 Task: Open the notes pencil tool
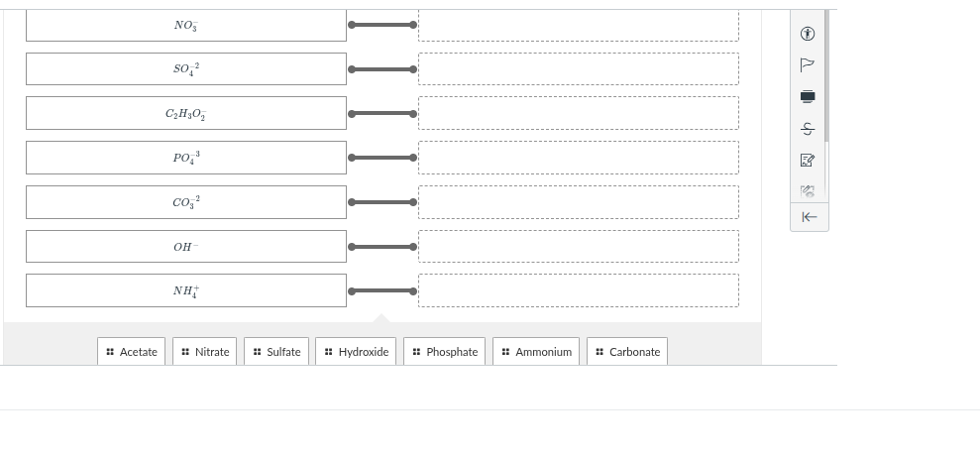tap(808, 159)
